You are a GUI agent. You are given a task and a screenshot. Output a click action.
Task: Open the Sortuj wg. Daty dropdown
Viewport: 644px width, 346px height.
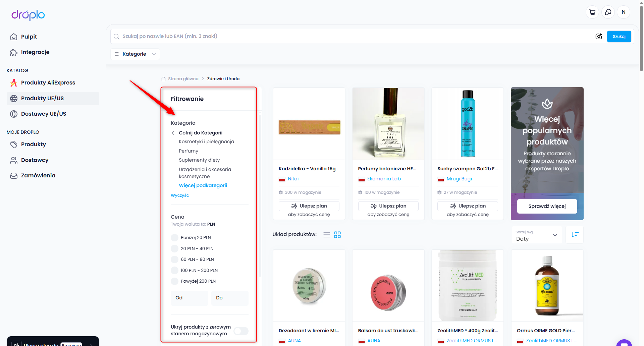coord(537,235)
